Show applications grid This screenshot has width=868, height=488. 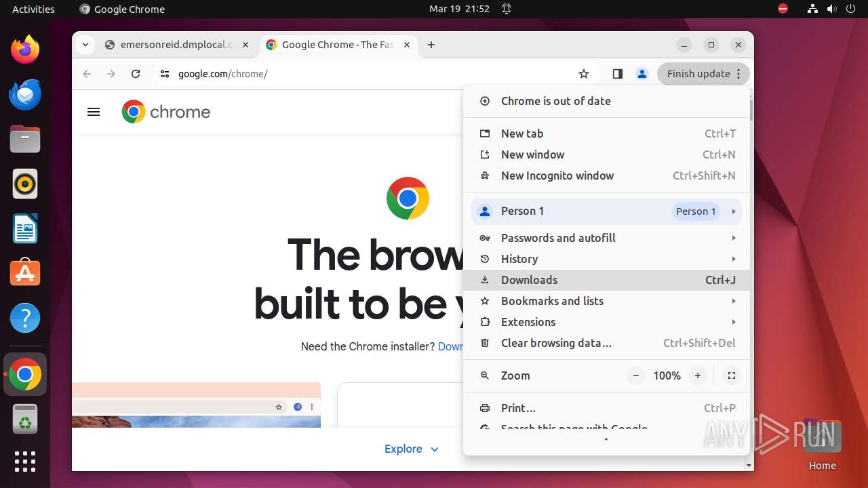tap(25, 462)
